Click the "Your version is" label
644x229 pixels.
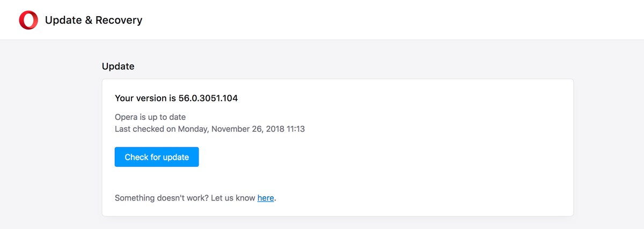[145, 98]
